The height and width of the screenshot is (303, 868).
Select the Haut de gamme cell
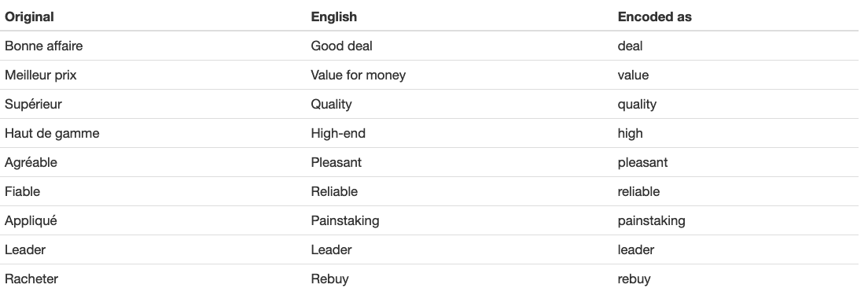pos(52,134)
